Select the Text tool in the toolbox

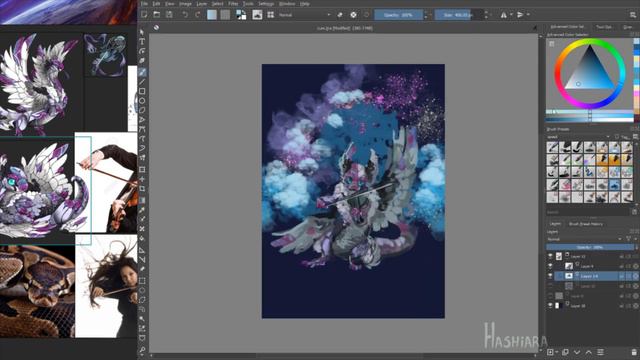142,41
